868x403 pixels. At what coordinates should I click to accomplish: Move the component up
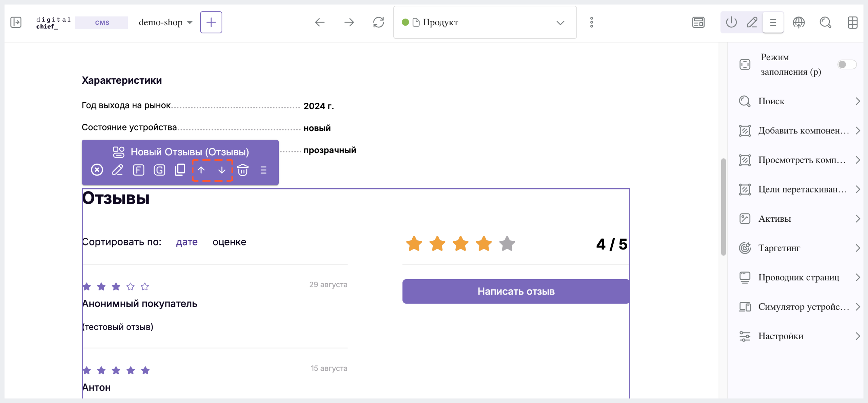[x=201, y=170]
